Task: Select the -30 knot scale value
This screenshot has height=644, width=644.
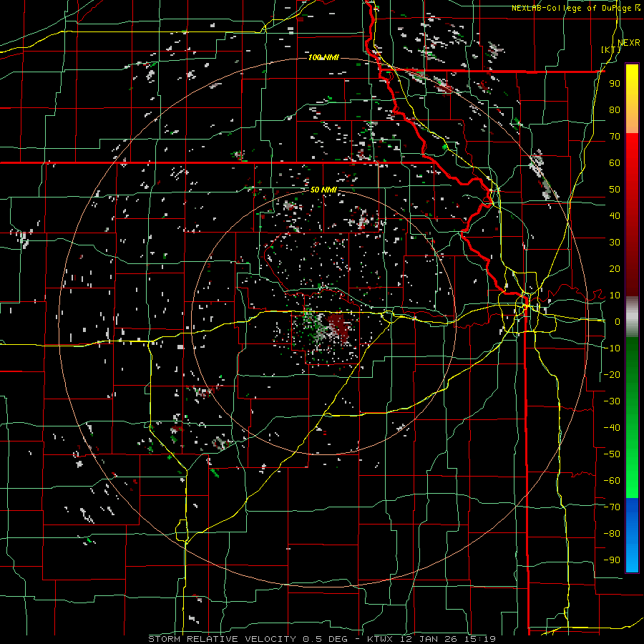Action: pos(612,401)
